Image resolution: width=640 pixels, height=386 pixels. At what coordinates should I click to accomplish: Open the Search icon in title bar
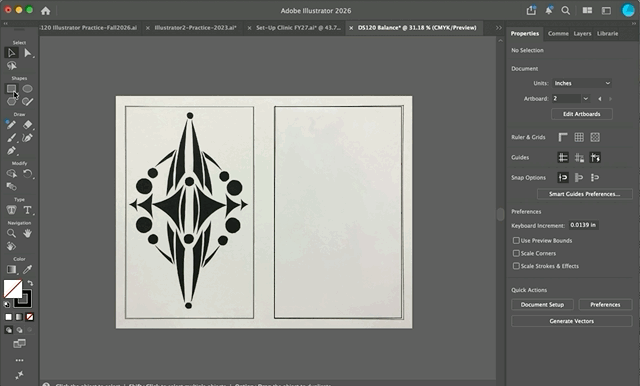[x=565, y=11]
